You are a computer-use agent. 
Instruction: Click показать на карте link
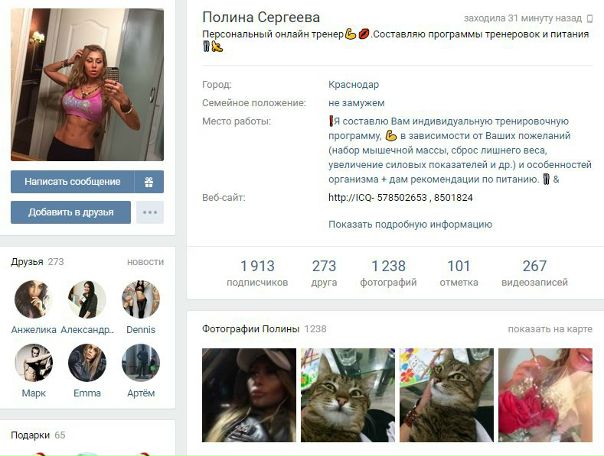click(x=550, y=329)
